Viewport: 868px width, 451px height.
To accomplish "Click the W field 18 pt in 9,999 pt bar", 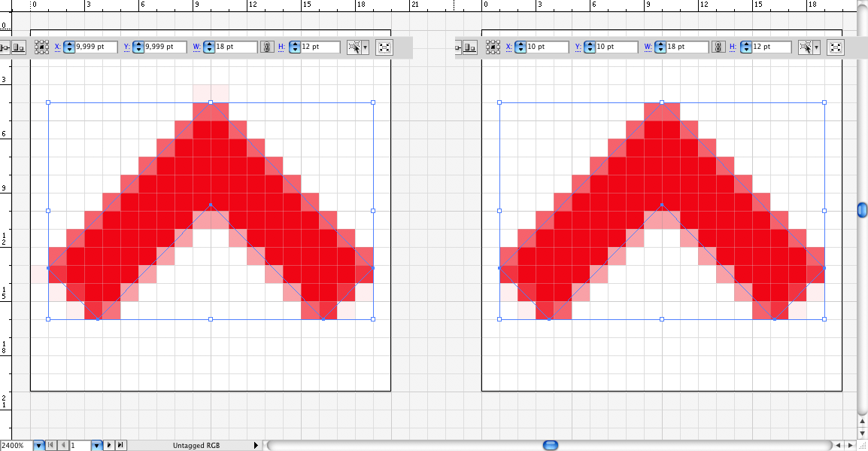I will point(235,47).
